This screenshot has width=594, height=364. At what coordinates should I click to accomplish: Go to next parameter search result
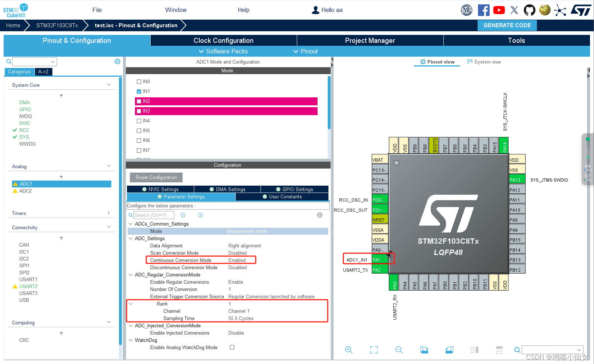coord(200,215)
